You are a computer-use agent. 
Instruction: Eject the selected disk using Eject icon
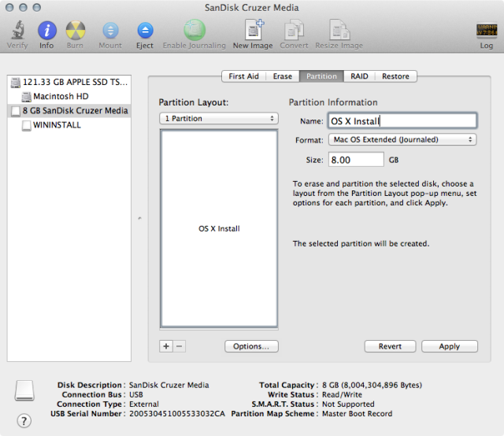pyautogui.click(x=145, y=31)
